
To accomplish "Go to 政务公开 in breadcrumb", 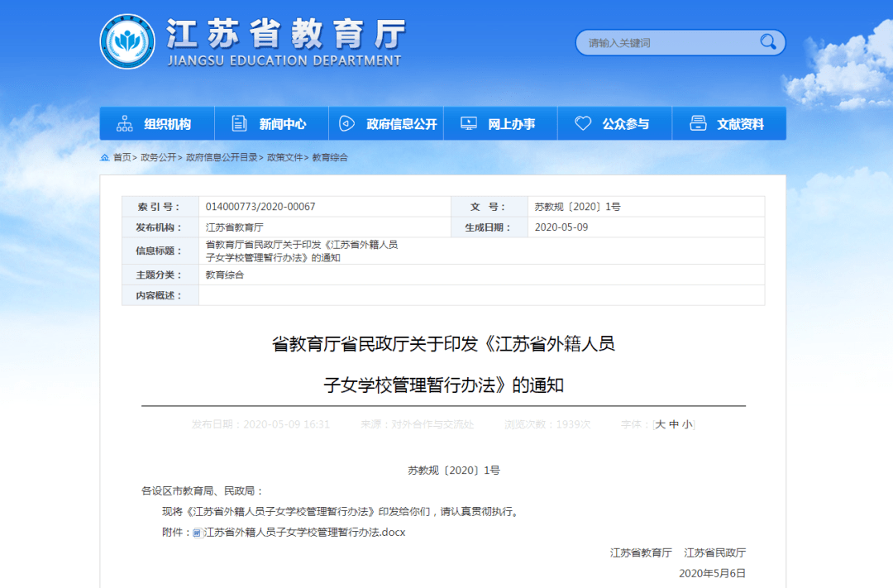I will (158, 157).
